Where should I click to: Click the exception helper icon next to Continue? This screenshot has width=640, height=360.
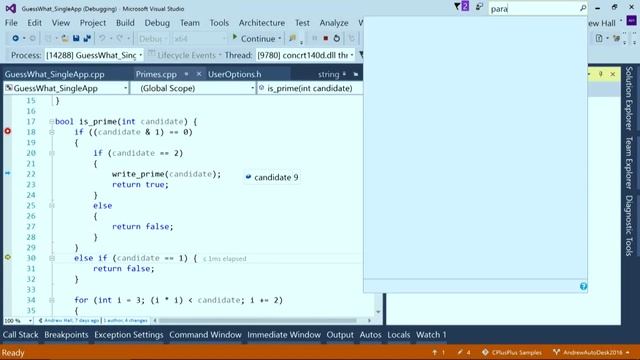pyautogui.click(x=293, y=38)
